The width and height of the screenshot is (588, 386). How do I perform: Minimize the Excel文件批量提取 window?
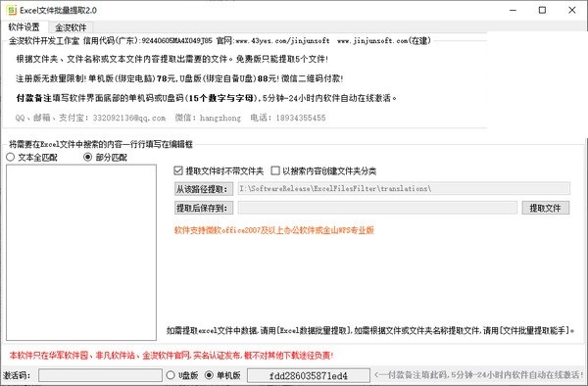click(x=513, y=10)
